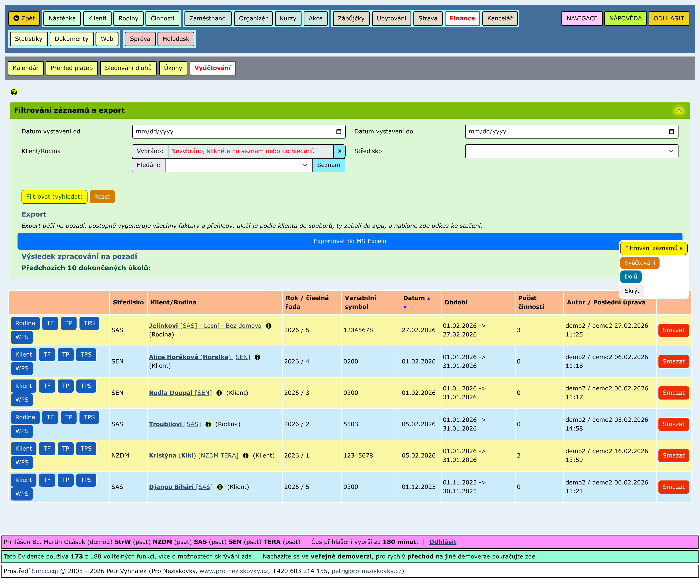Open the Středisko dropdown
This screenshot has height=588, width=700.
571,151
